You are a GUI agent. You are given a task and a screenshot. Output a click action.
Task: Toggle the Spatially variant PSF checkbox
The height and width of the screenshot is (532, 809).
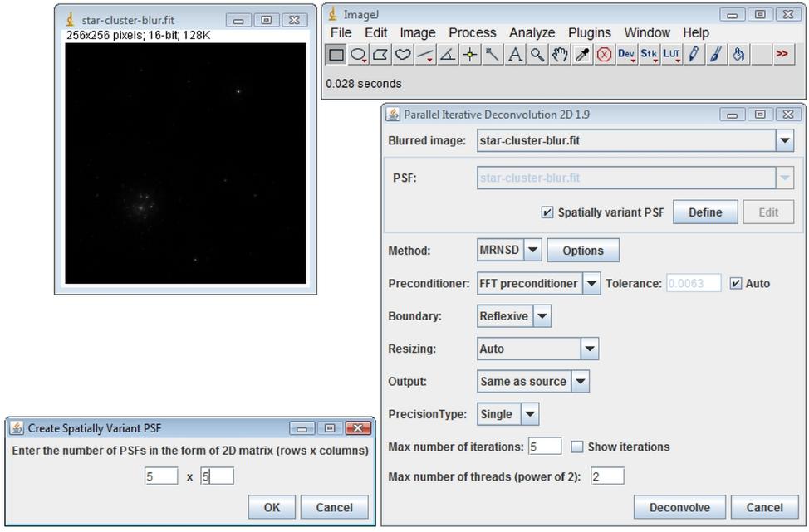tap(547, 212)
